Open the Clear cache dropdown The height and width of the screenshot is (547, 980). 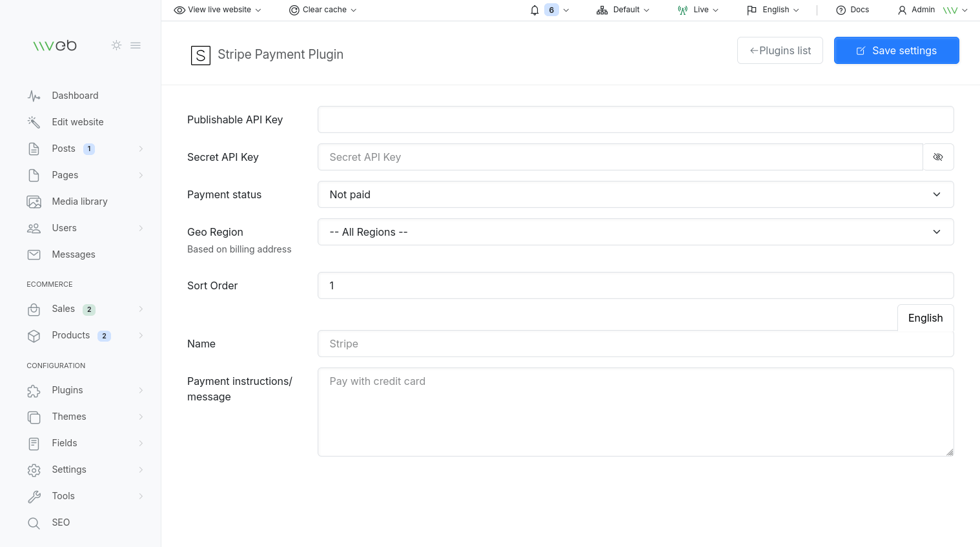(323, 10)
